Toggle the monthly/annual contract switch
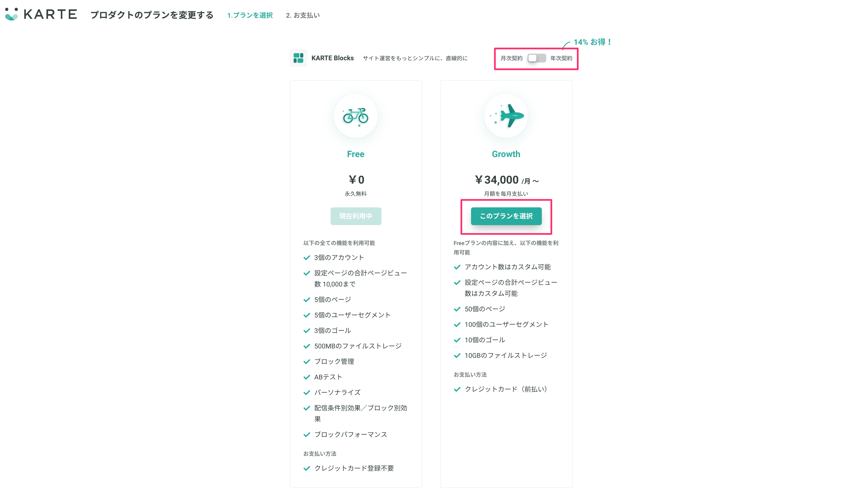868x495 pixels. click(536, 58)
